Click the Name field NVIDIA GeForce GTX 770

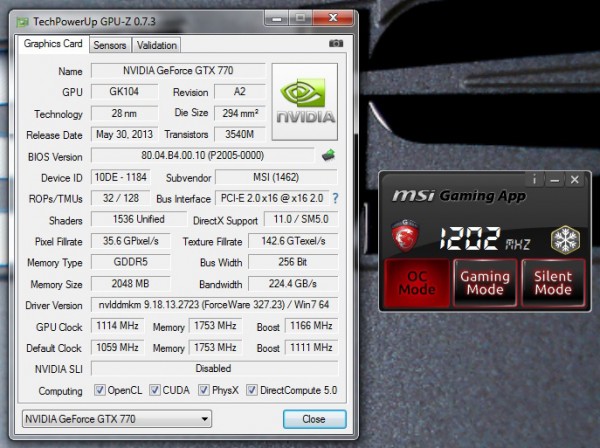(178, 70)
